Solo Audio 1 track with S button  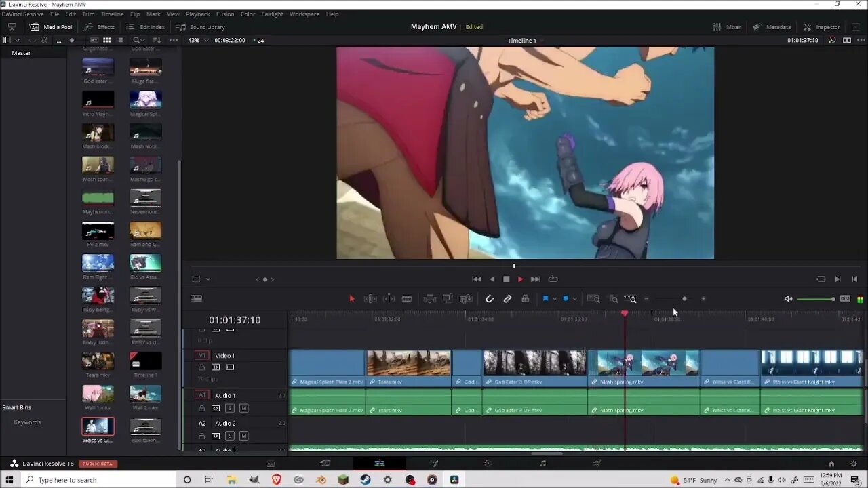tap(230, 408)
